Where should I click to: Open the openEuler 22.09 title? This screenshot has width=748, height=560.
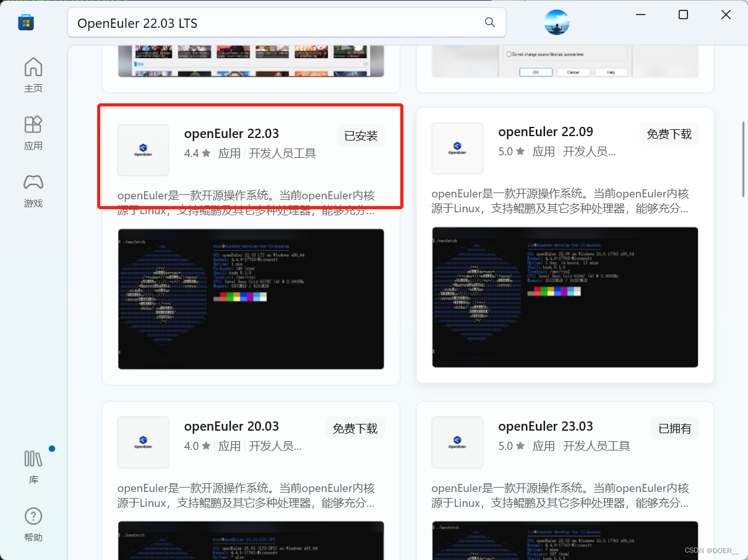click(x=546, y=132)
